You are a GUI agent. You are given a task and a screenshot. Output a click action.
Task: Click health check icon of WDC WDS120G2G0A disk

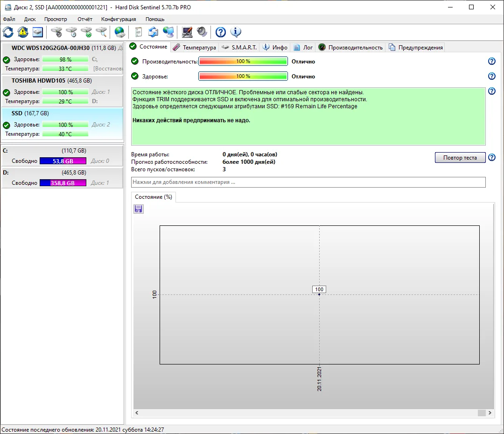coord(7,60)
